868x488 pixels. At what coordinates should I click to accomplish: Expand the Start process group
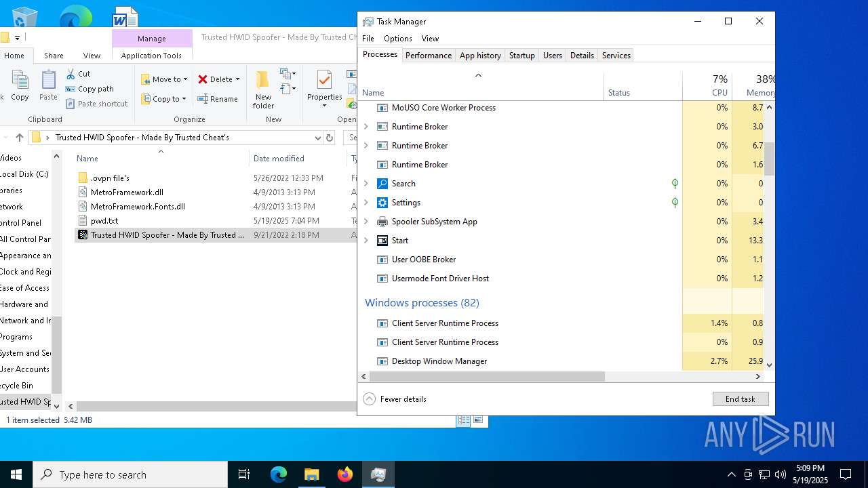click(x=366, y=241)
